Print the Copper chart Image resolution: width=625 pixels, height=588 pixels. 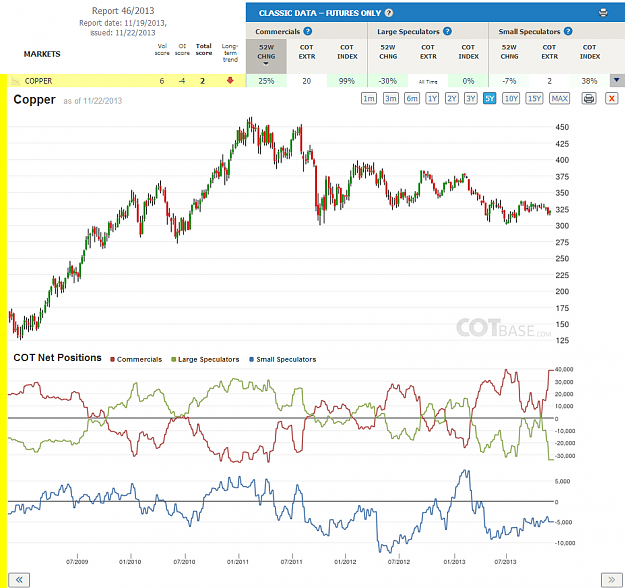[x=589, y=98]
